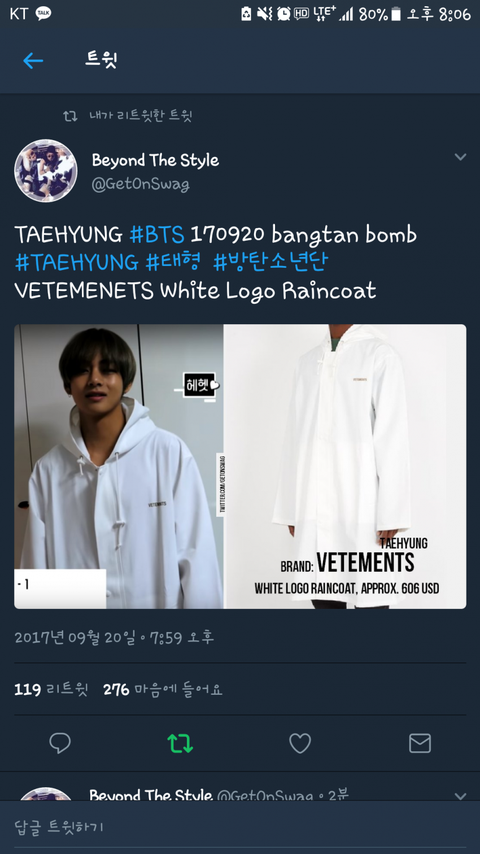Viewport: 480px width, 854px height.
Task: Open the #방탄소년단 hashtag
Action: 270,263
